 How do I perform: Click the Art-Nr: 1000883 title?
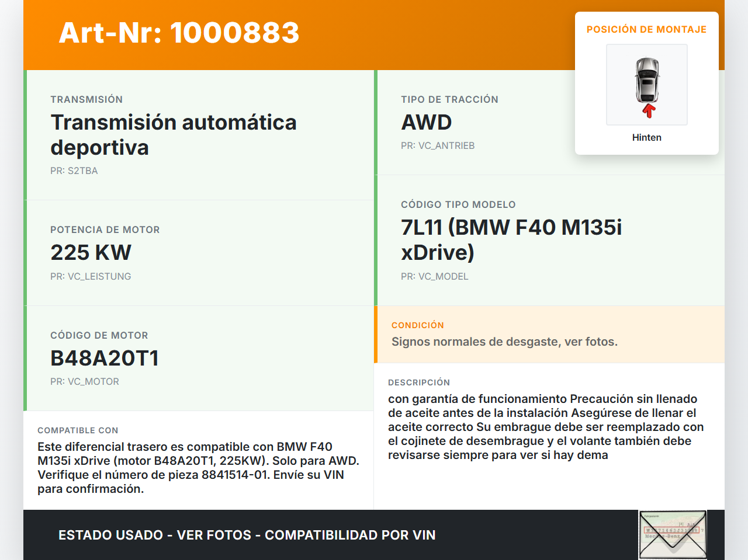pos(178,33)
